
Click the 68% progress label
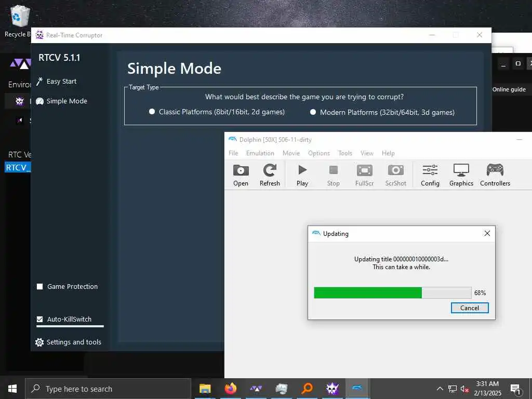point(480,293)
